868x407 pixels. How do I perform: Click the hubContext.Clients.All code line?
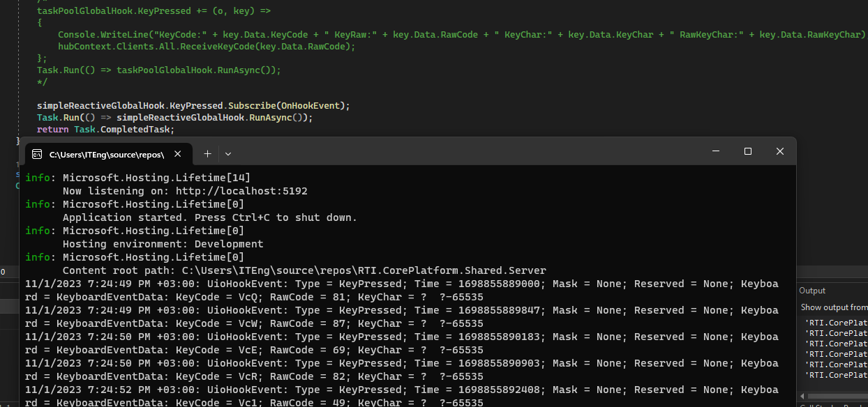click(206, 46)
